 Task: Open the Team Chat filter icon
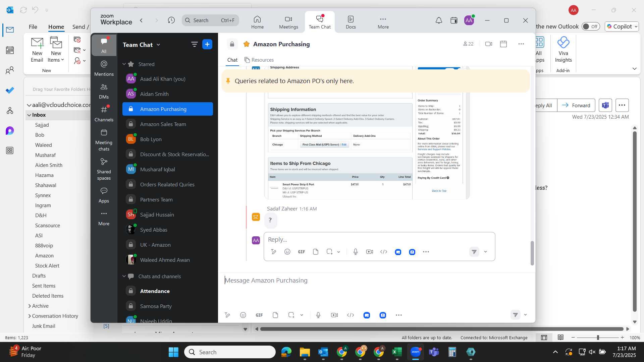click(x=194, y=44)
